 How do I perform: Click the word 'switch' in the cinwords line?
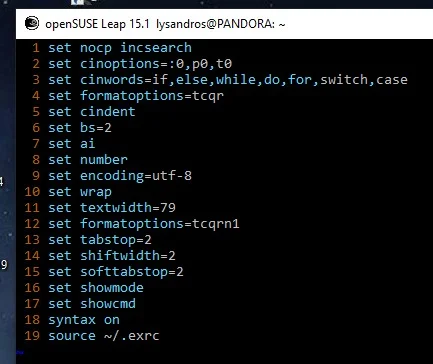point(344,80)
